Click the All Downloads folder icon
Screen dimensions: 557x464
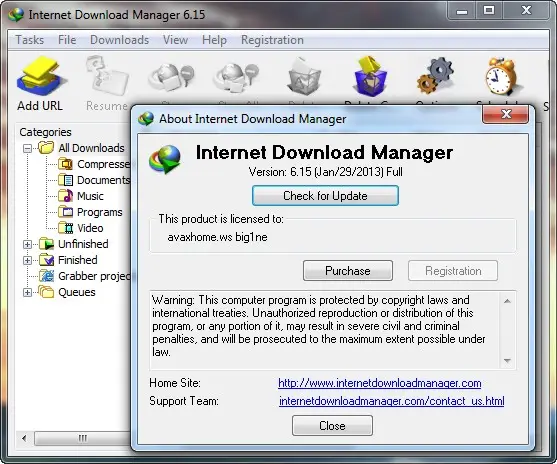click(46, 147)
